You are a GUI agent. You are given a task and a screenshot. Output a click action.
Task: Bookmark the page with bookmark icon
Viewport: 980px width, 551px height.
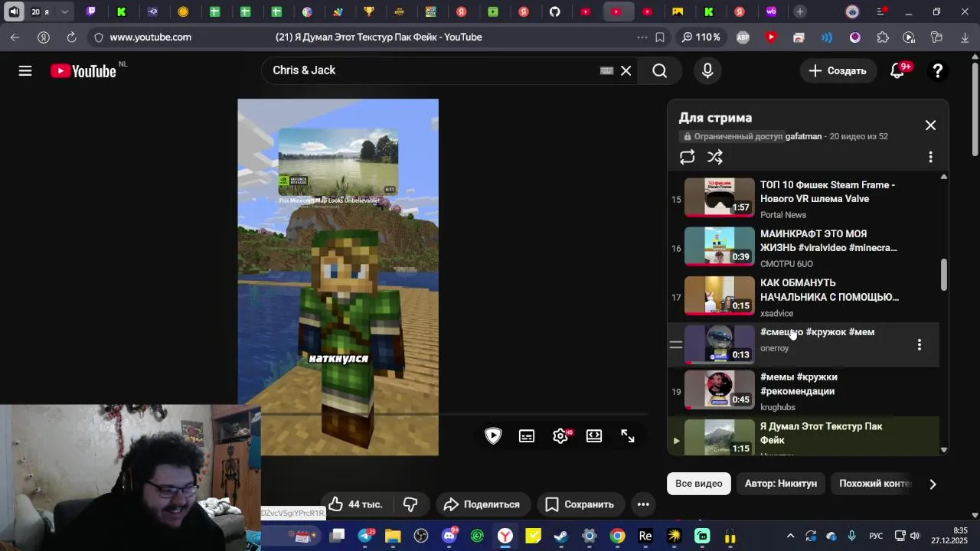[660, 37]
